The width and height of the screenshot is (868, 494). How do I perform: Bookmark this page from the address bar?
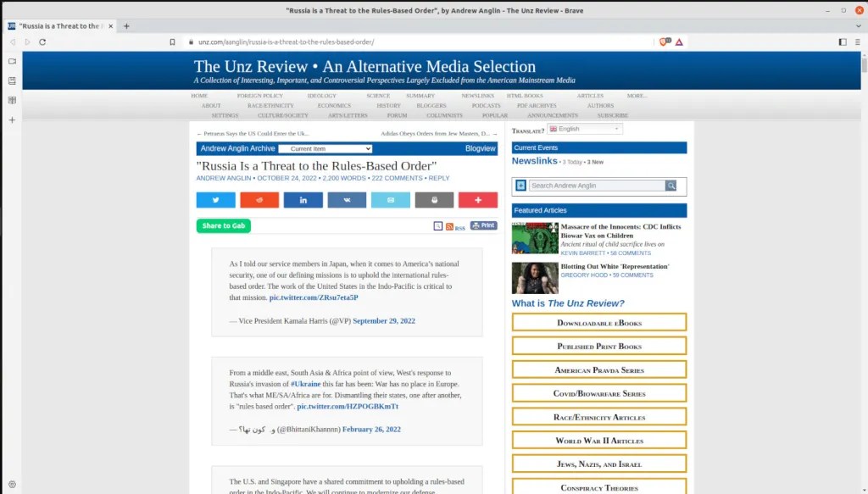coord(173,42)
